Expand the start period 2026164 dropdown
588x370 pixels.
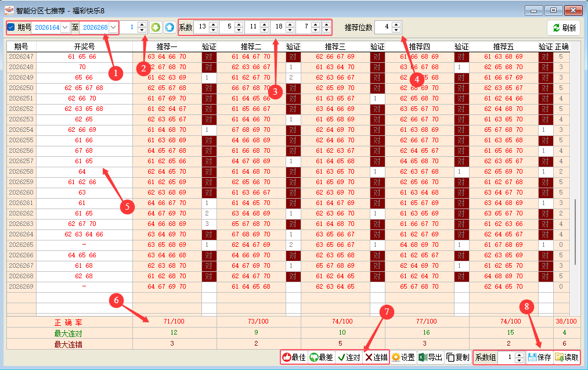tap(65, 27)
